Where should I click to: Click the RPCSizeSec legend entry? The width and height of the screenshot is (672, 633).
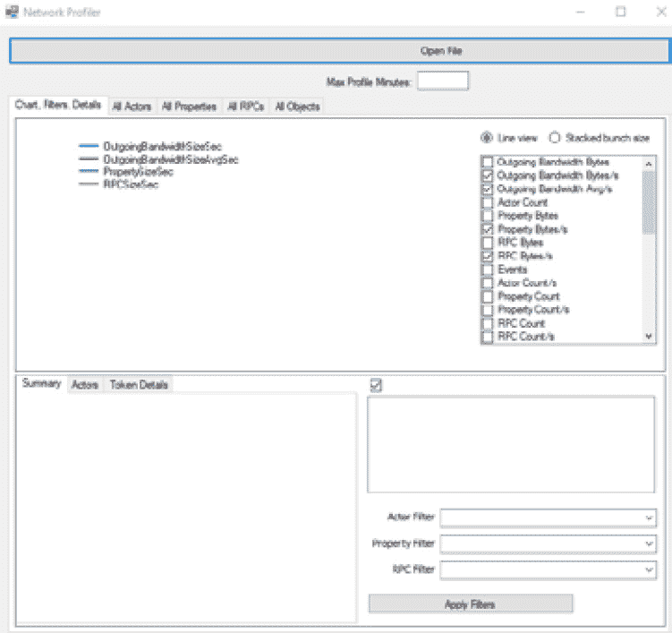coord(119,184)
